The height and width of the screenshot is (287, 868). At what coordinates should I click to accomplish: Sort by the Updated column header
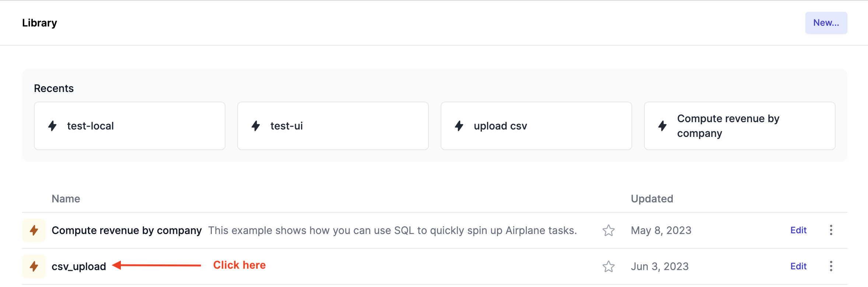(652, 199)
